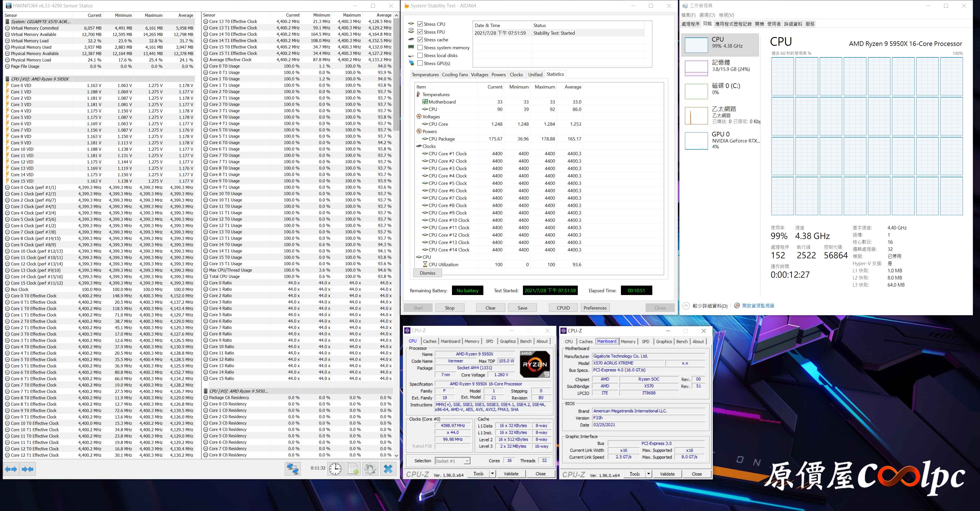Click Dismiss button in AIDA64 statistics
Image resolution: width=980 pixels, height=511 pixels.
(427, 273)
